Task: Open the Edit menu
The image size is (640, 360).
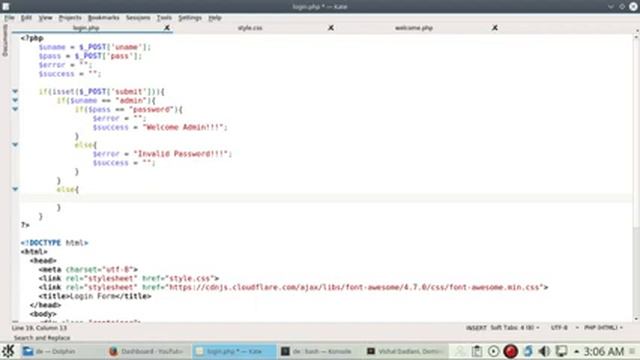Action: pos(26,18)
